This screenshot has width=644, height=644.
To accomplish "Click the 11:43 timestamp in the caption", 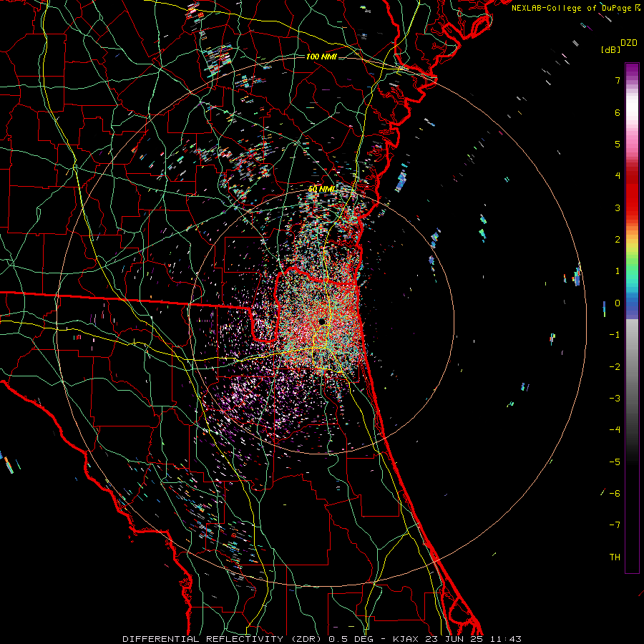I will (x=506, y=639).
